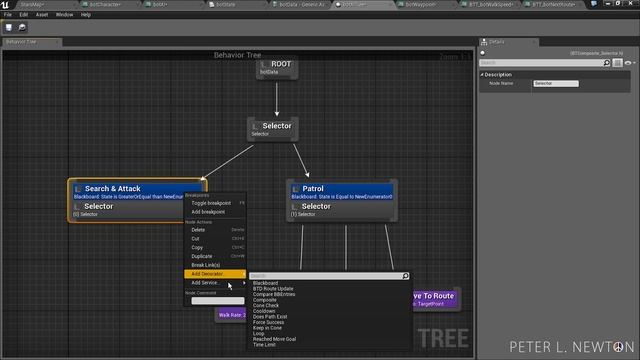
Task: Select Cone Check decorator
Action: click(266, 306)
